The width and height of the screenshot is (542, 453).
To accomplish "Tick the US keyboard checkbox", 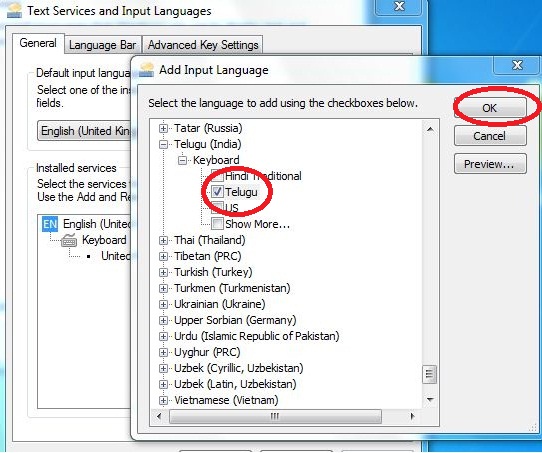I will (x=217, y=208).
